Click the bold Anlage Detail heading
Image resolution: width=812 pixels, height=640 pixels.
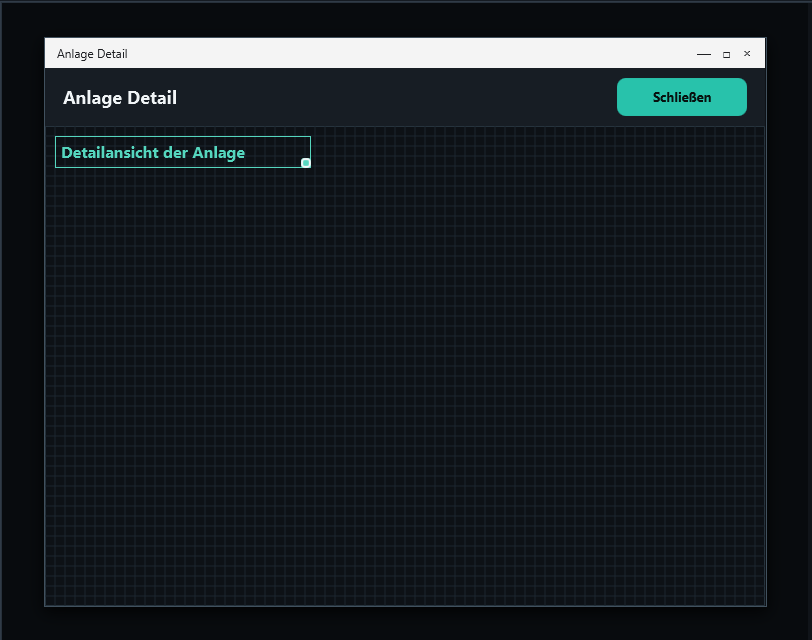point(120,98)
